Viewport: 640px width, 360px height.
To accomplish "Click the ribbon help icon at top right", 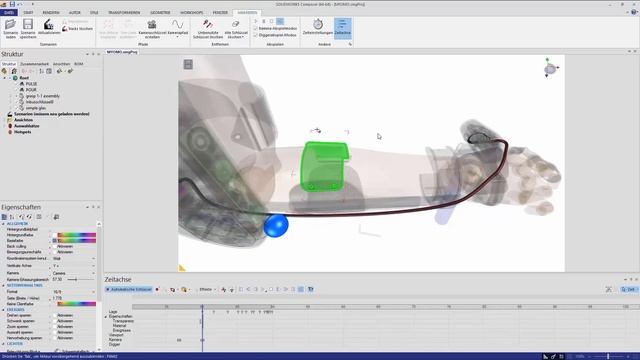I will pos(634,13).
